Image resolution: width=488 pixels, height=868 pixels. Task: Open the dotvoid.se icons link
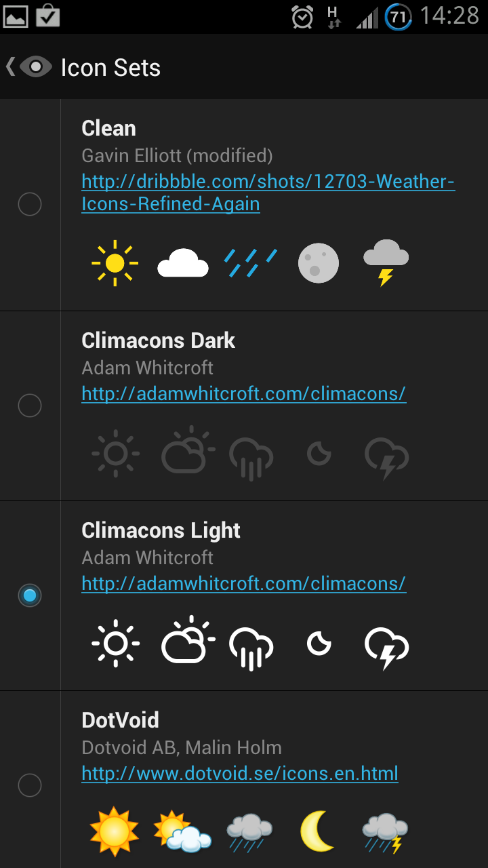pos(240,774)
